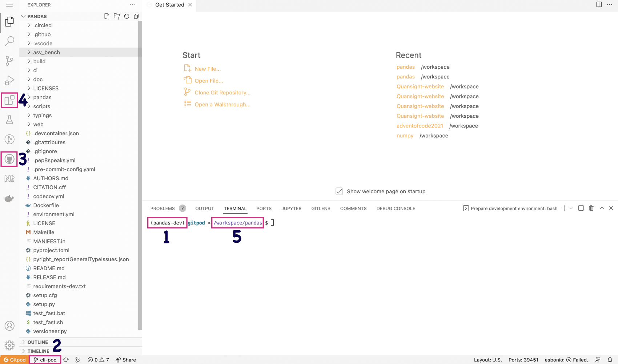618x364 pixels.
Task: Kill the terminal with the trash icon
Action: click(x=591, y=208)
